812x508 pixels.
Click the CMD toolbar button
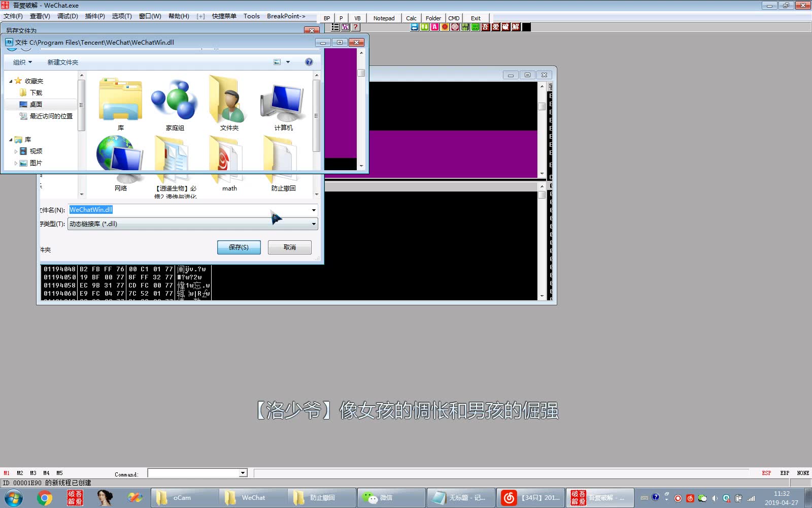click(x=454, y=18)
